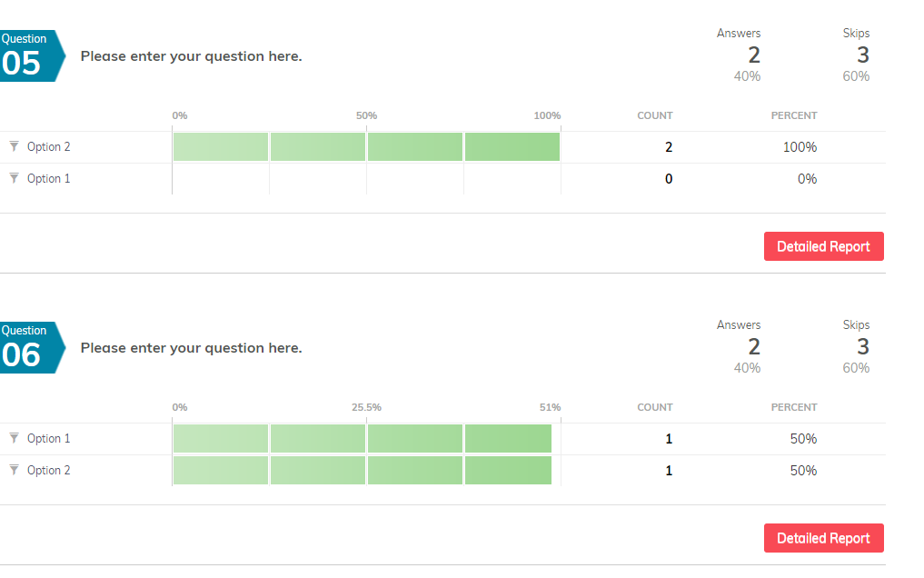Screen dimensions: 924x578
Task: Select the Question 05 number badge
Action: (x=29, y=55)
